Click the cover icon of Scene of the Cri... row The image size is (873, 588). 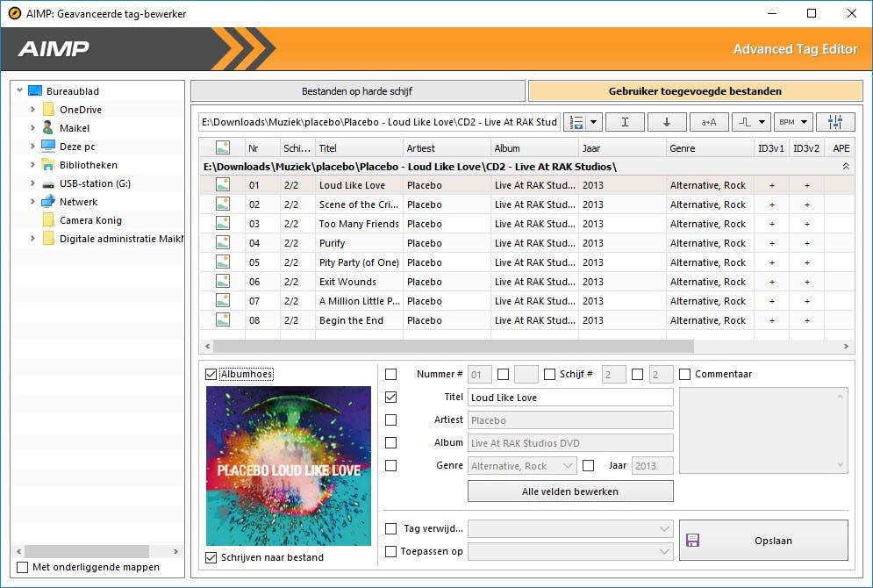[223, 204]
